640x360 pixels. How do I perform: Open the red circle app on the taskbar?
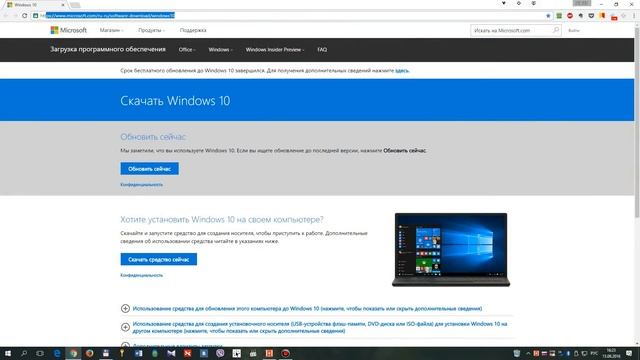coord(285,353)
